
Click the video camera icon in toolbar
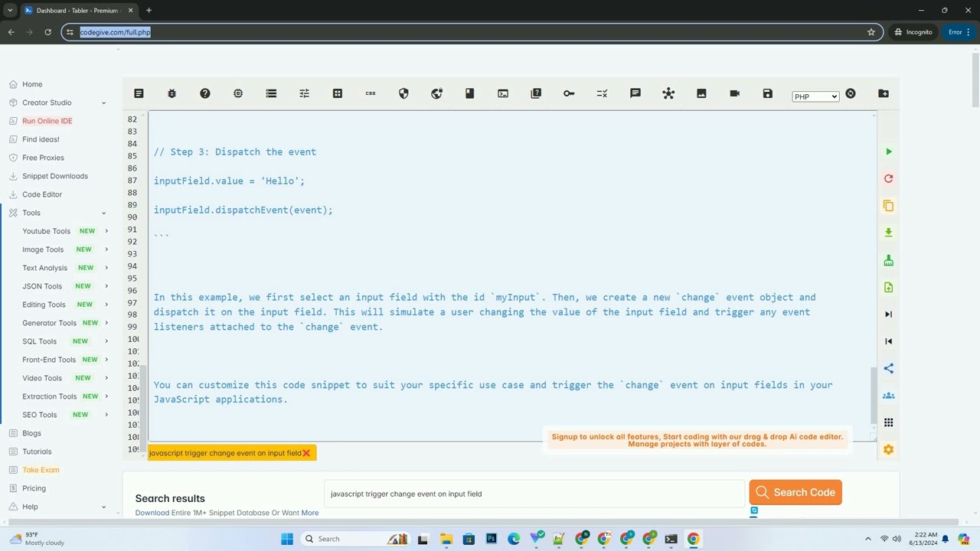pos(735,93)
